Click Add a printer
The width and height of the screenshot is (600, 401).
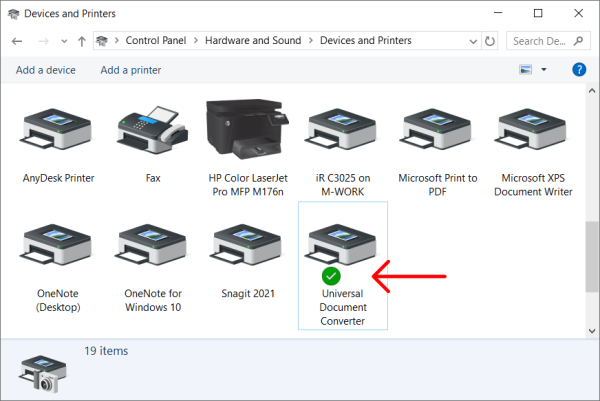coord(131,70)
